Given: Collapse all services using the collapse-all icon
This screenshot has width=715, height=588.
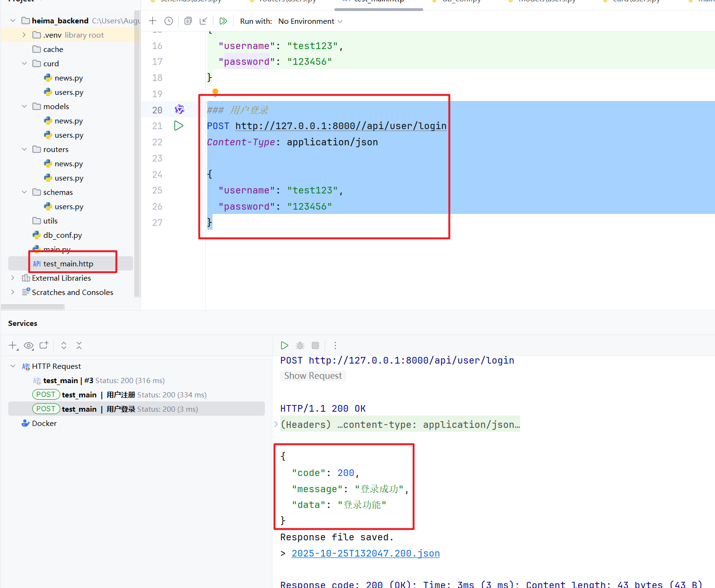Looking at the screenshot, I should click(x=79, y=345).
